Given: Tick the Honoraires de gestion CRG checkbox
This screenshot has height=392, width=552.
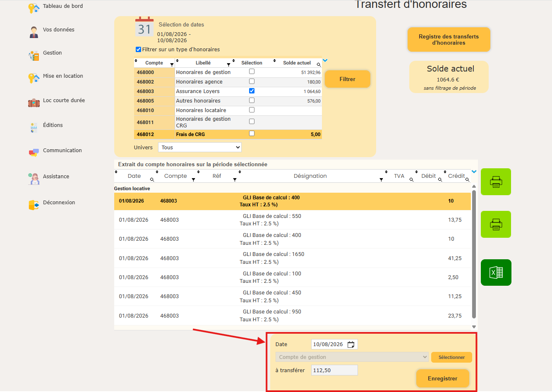Looking at the screenshot, I should point(252,122).
